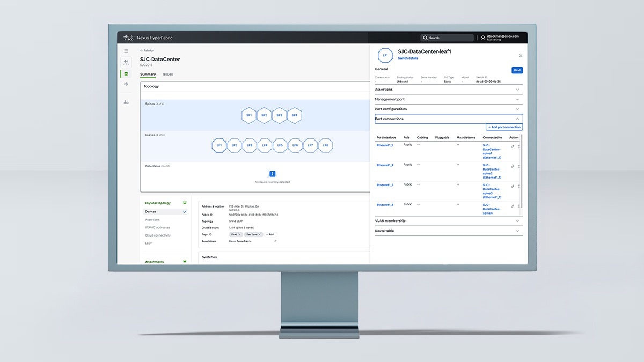Select Devices in Physical topology menu
644x362 pixels.
tap(165, 212)
